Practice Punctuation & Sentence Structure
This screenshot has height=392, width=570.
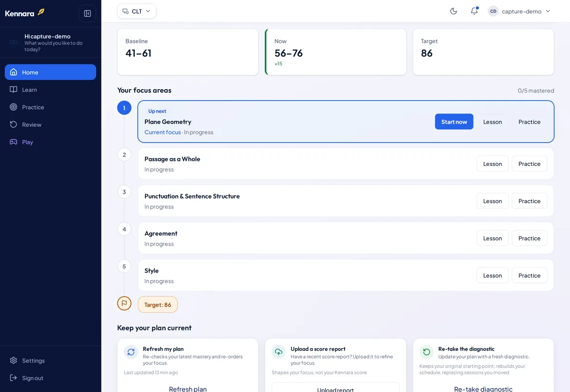[x=530, y=201]
